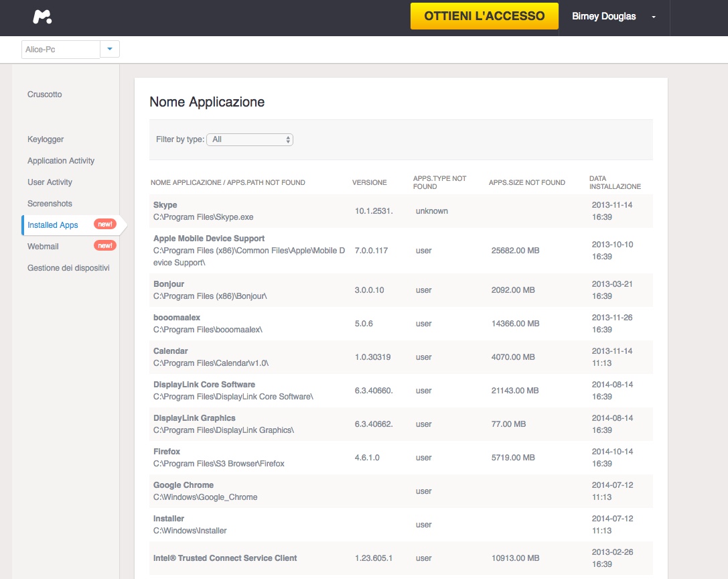
Task: Expand the Alice-Pc device selector arrow
Action: tap(110, 49)
